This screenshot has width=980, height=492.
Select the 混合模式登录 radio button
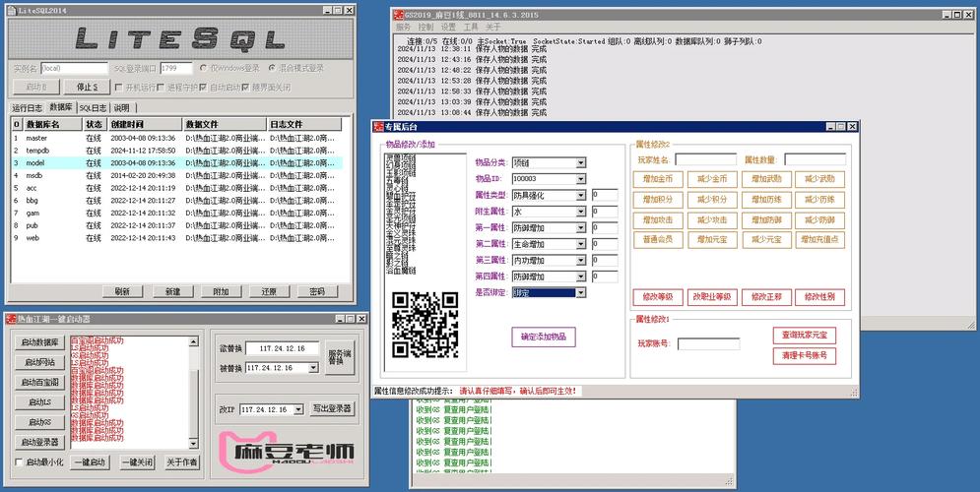tap(272, 68)
